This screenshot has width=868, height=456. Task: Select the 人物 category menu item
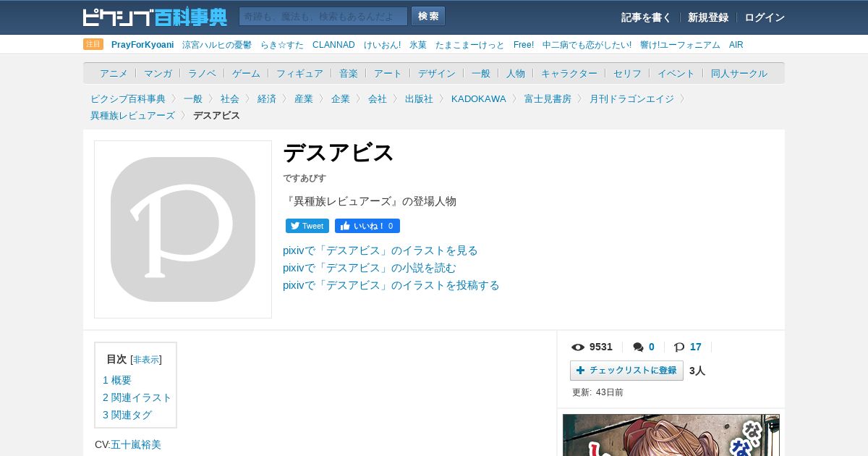[516, 73]
